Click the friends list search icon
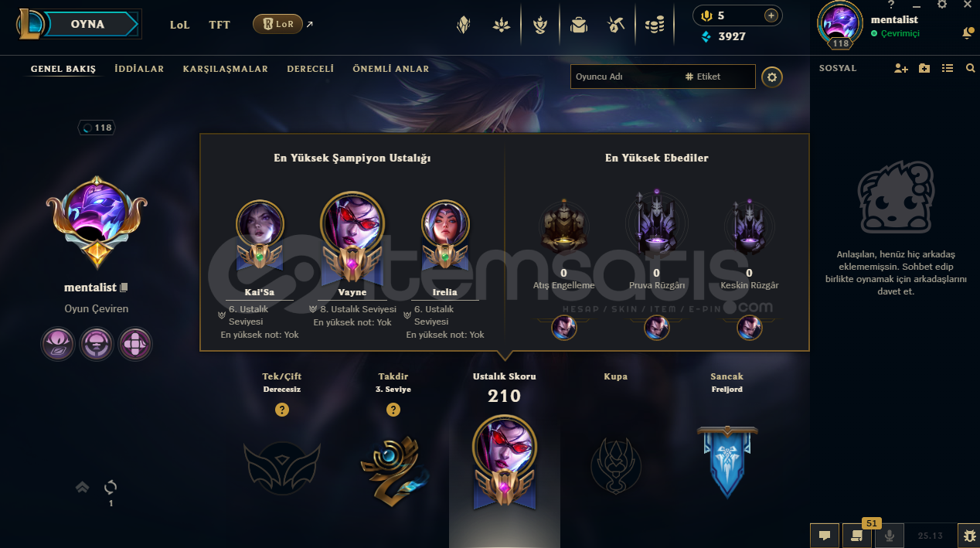This screenshot has height=548, width=980. tap(971, 68)
